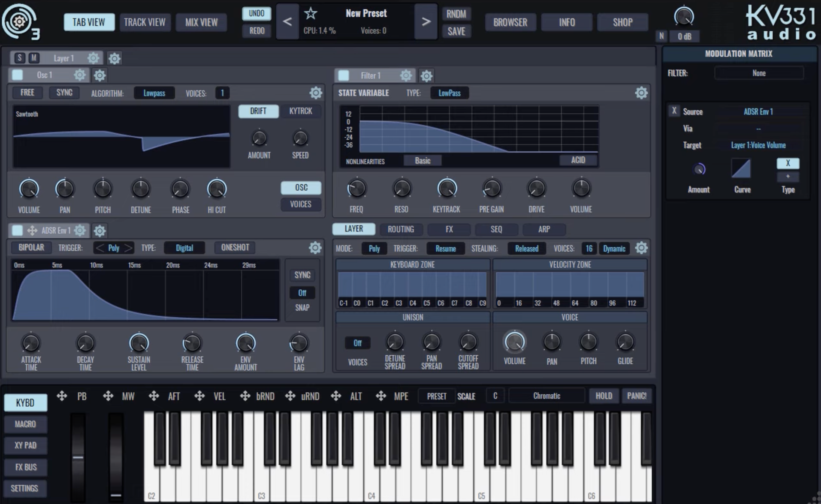Open the Osc 1 settings gear
The width and height of the screenshot is (821, 504).
pos(80,75)
